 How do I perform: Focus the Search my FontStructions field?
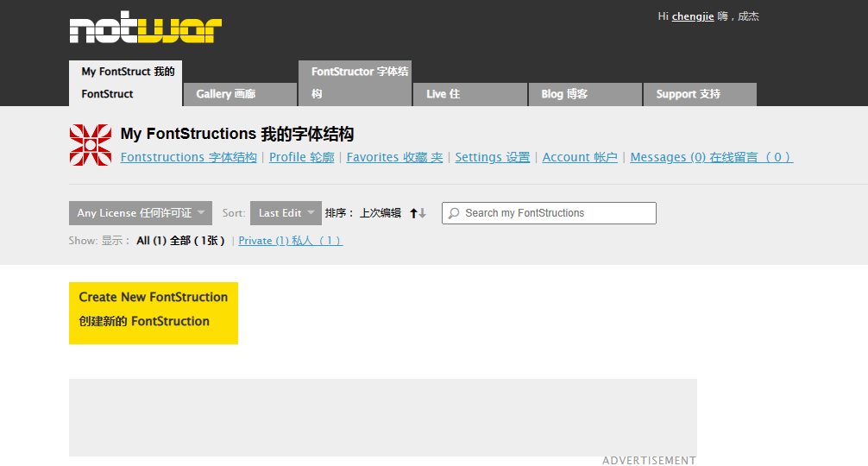(549, 213)
